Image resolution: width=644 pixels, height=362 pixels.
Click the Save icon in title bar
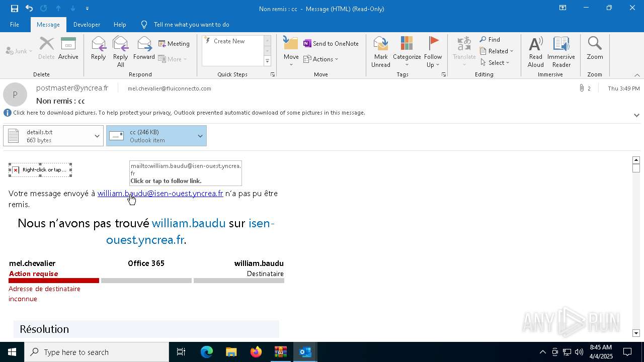(x=14, y=9)
